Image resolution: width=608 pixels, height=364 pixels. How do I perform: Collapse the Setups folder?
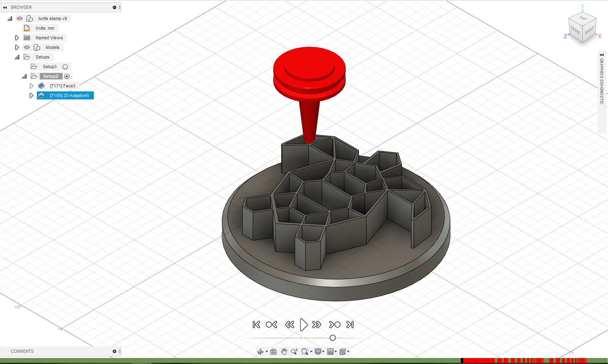17,57
